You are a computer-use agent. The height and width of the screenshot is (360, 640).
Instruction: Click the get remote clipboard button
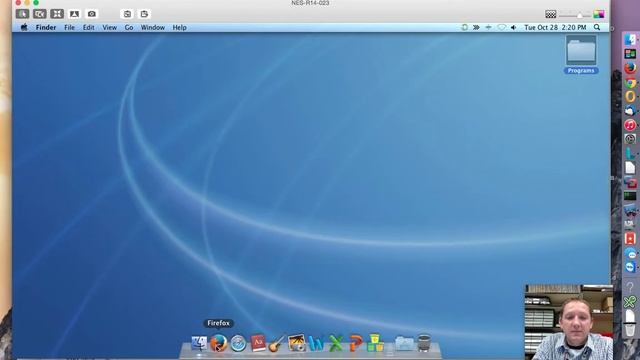tap(127, 14)
